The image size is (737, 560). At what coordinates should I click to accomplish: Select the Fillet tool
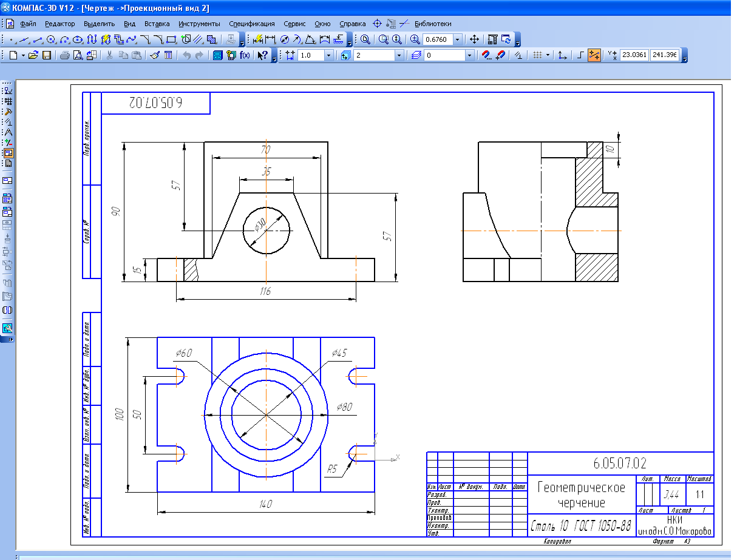(x=158, y=40)
